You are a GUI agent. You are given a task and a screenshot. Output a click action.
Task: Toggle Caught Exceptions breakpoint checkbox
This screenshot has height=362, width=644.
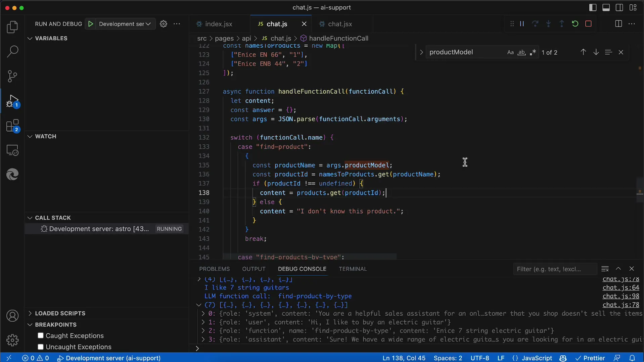(x=41, y=335)
